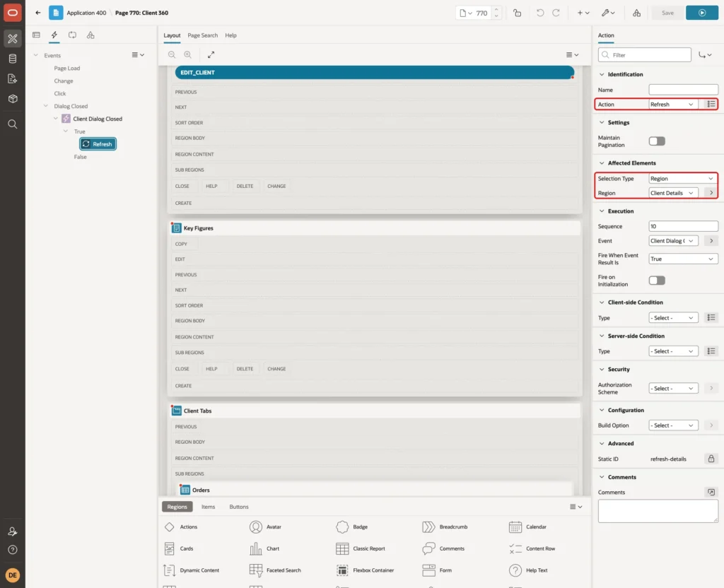Click the Sequence input field
Image resolution: width=724 pixels, height=588 pixels.
(683, 226)
